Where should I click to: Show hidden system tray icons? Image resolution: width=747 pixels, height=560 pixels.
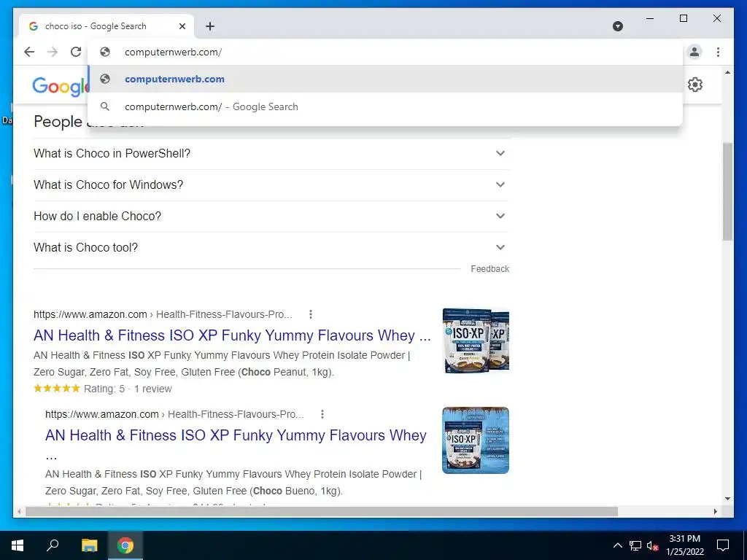click(x=617, y=545)
